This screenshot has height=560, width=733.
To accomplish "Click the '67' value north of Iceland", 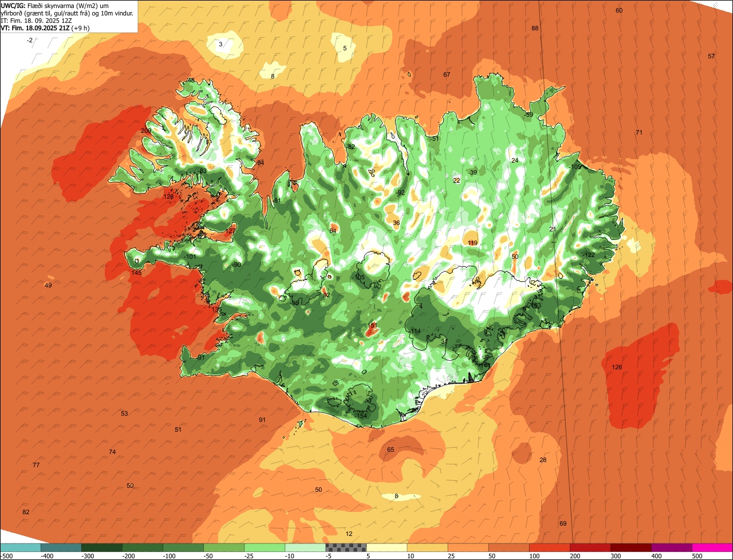I will (x=447, y=75).
